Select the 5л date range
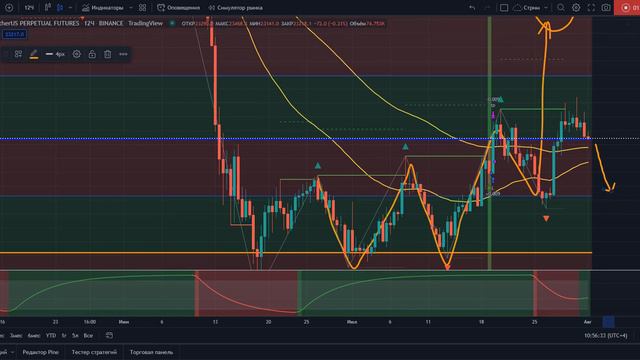 pyautogui.click(x=75, y=336)
